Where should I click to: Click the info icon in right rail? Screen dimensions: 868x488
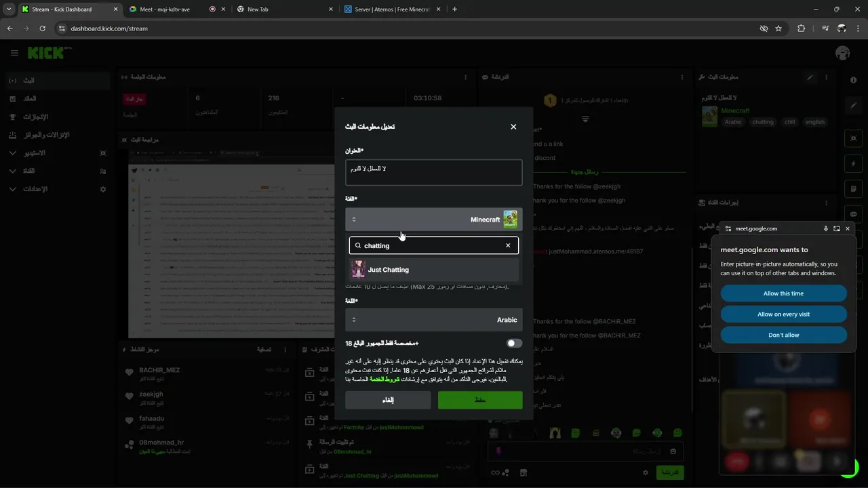(x=853, y=80)
